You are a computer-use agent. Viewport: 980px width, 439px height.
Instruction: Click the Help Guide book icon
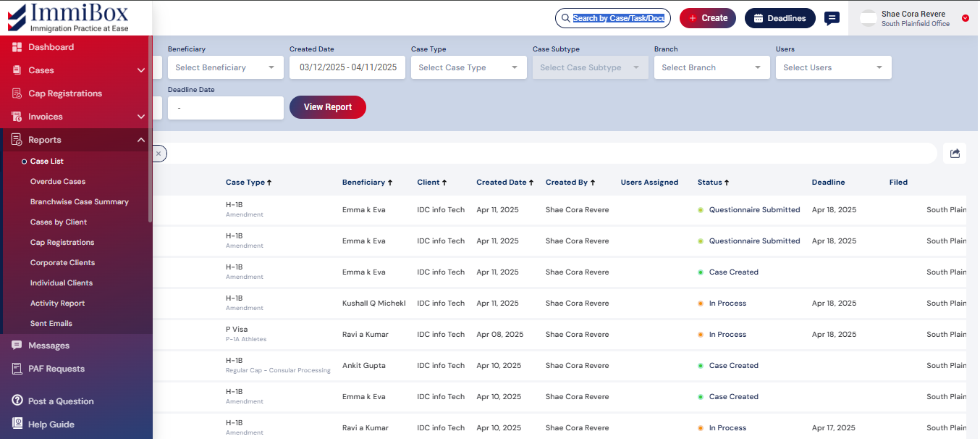click(17, 425)
